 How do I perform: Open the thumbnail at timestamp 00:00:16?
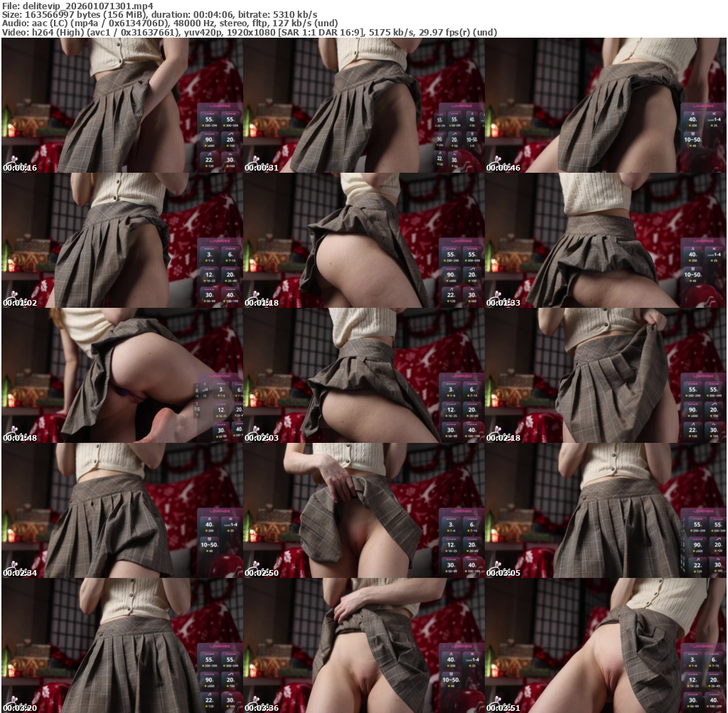point(122,105)
